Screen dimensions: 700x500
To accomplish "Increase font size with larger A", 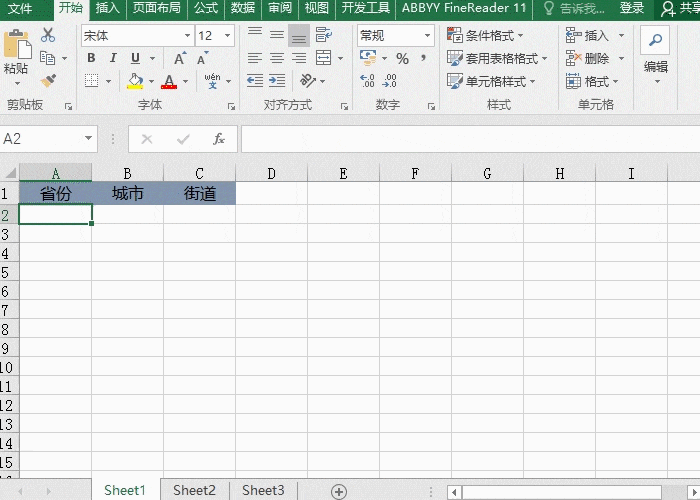I will 179,58.
